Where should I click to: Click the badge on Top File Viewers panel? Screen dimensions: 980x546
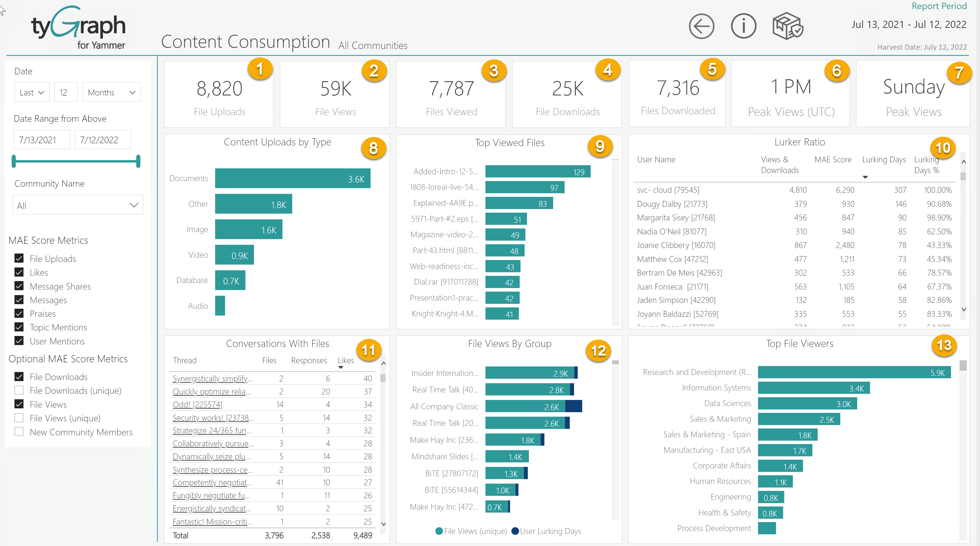coord(944,346)
